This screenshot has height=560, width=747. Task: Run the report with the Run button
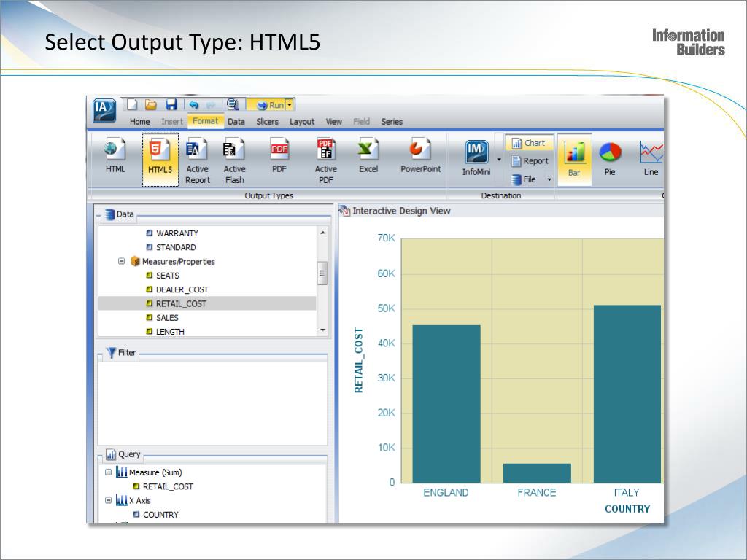[x=270, y=105]
